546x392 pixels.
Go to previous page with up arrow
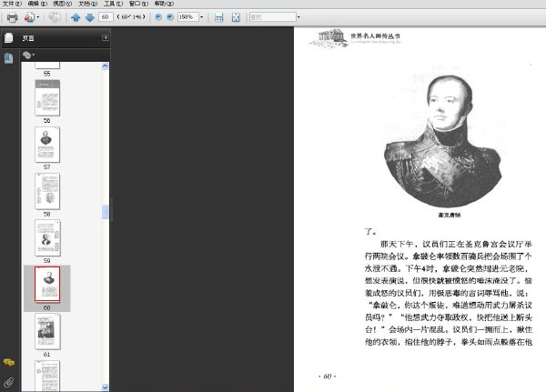(x=76, y=17)
